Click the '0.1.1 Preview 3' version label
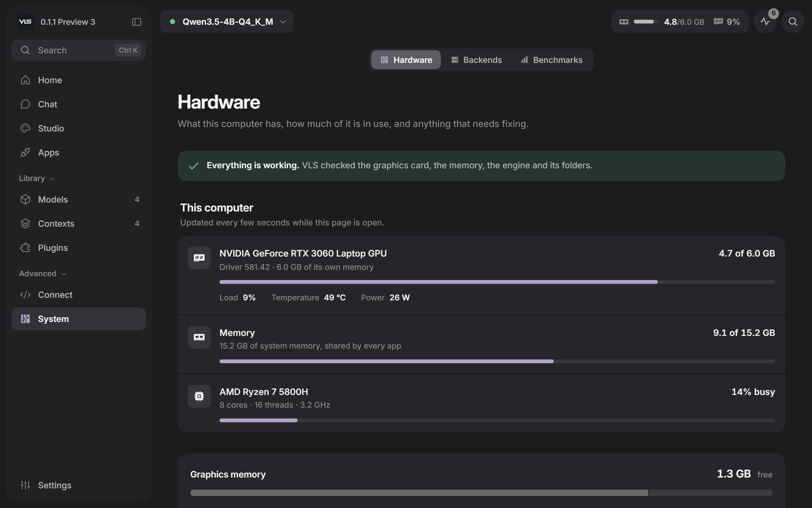This screenshot has height=508, width=812. click(x=68, y=22)
